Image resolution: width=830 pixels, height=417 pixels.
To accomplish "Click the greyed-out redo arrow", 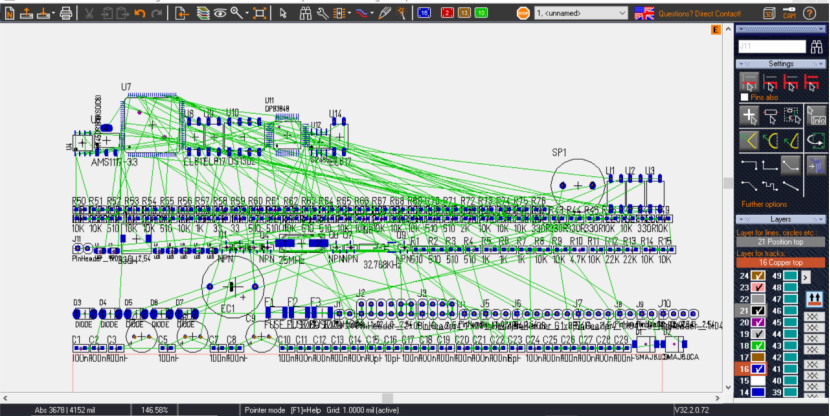I will (157, 13).
